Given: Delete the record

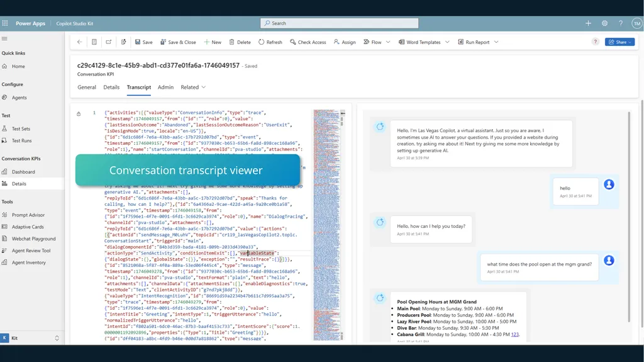Looking at the screenshot, I should pos(240,42).
